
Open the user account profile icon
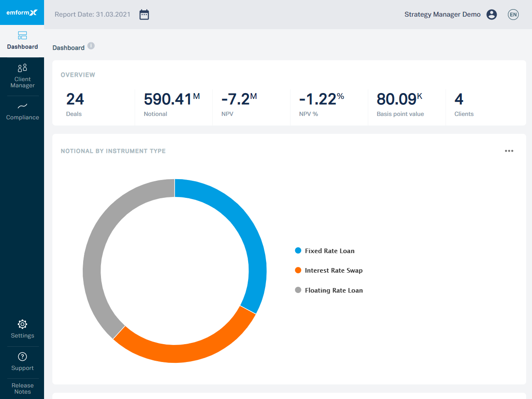tap(492, 14)
